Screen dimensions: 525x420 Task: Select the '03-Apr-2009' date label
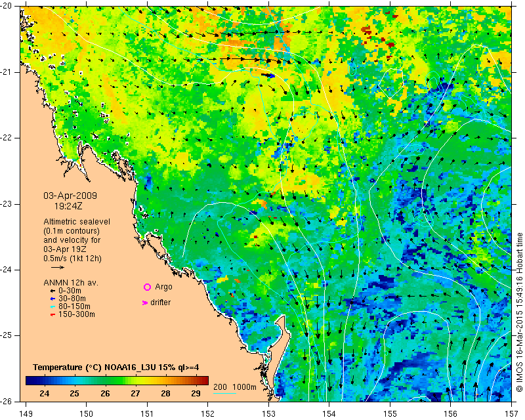(x=70, y=196)
